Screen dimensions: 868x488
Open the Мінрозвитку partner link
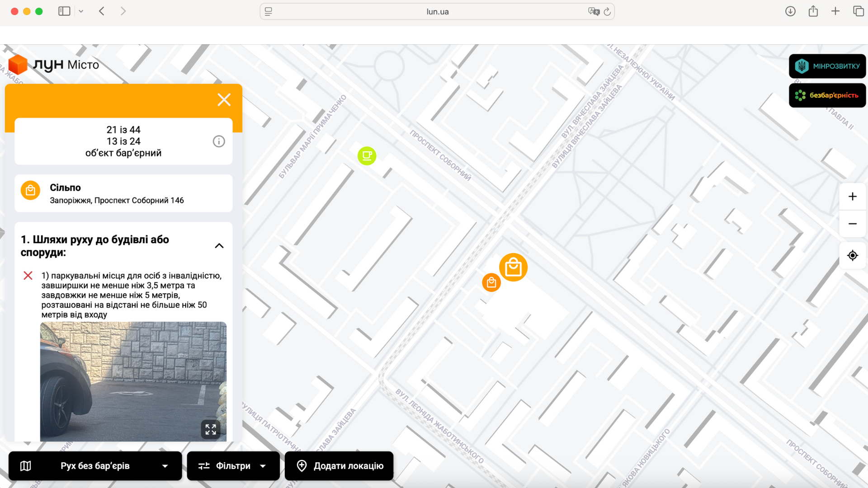(827, 66)
